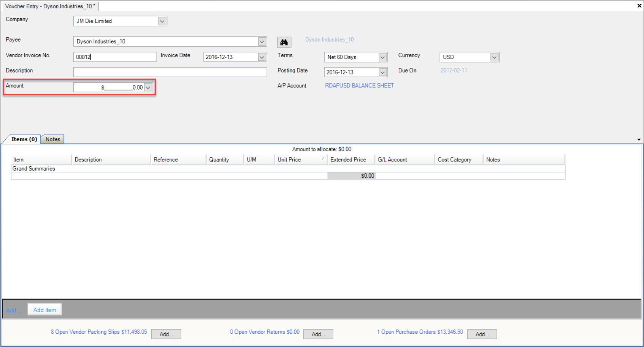Click the binoculars payee search icon

284,42
